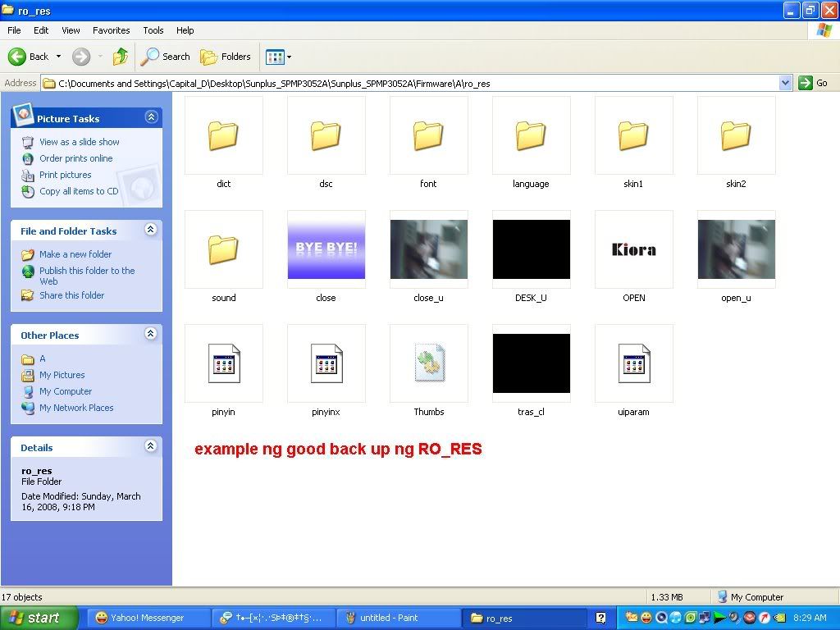
Task: Select the pinyin file icon
Action: pyautogui.click(x=223, y=363)
